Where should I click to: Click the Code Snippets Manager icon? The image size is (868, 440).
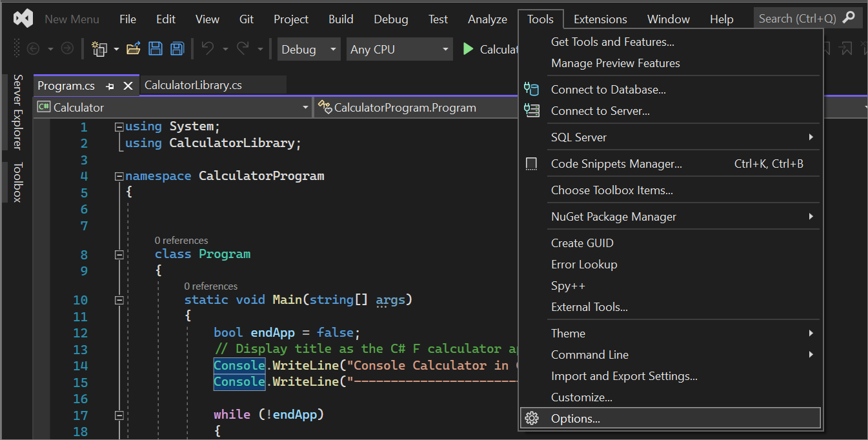tap(531, 164)
